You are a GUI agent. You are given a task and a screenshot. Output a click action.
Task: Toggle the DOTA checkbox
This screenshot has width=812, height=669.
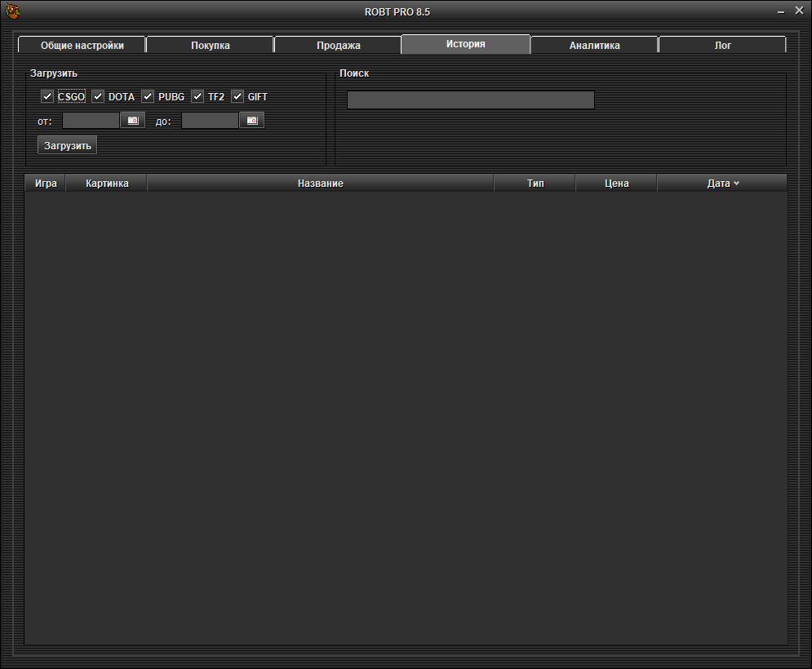(98, 97)
